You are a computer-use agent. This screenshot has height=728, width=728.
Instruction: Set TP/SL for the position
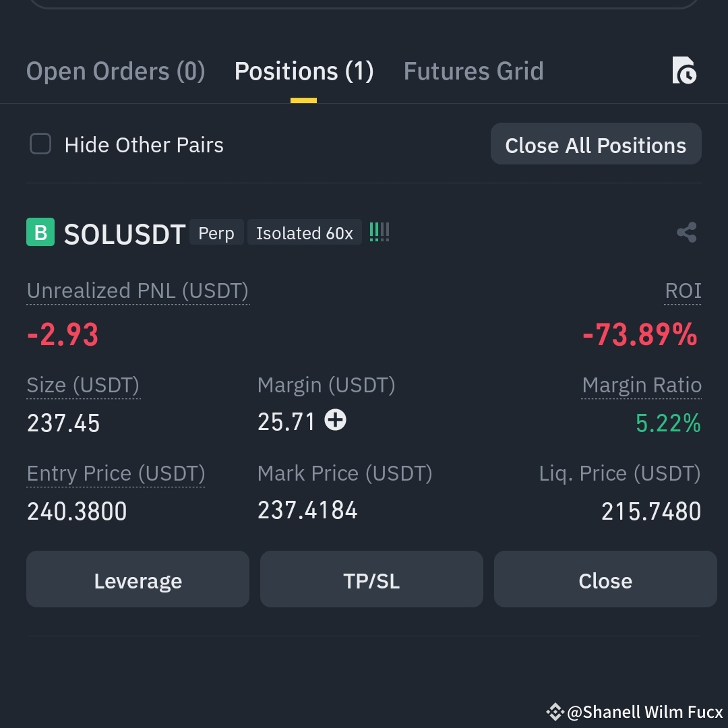[x=371, y=579]
